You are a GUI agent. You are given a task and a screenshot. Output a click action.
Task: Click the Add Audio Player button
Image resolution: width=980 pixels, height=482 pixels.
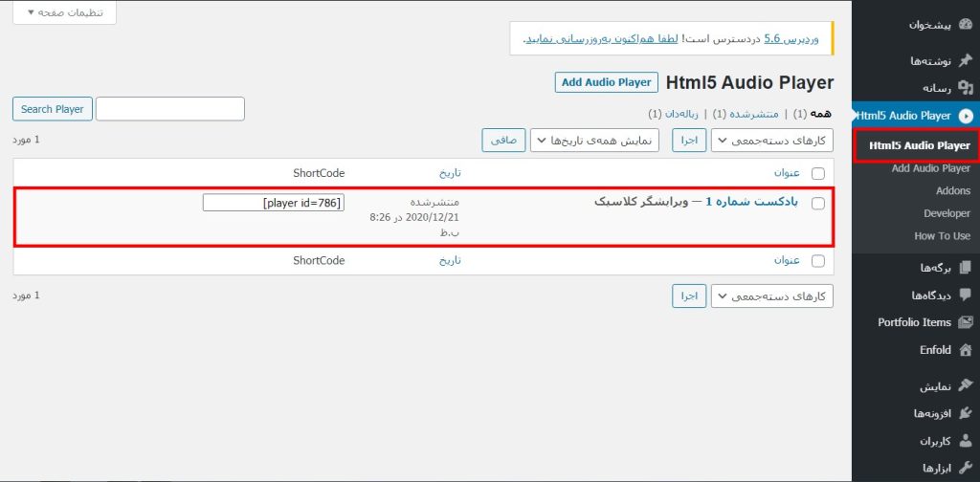point(606,82)
